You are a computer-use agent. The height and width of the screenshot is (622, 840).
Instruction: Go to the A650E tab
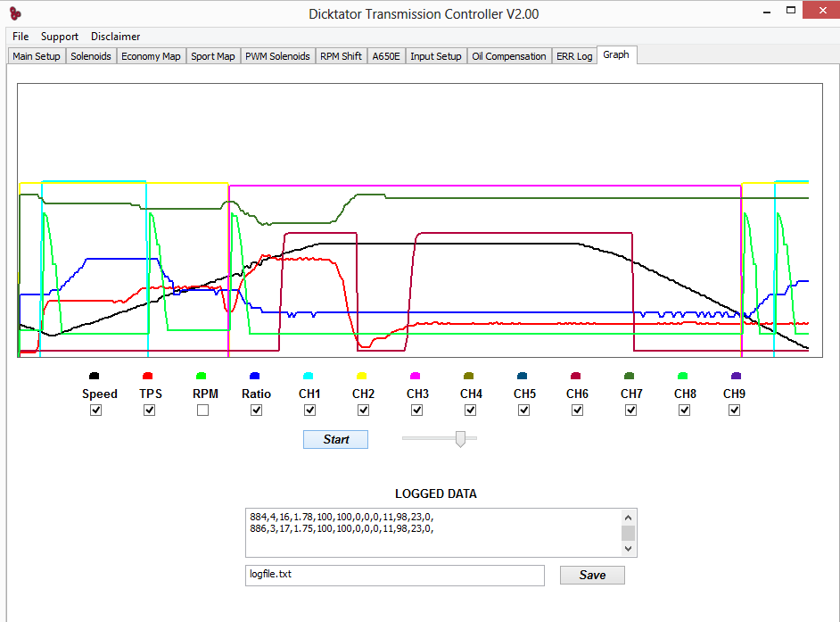pyautogui.click(x=386, y=56)
